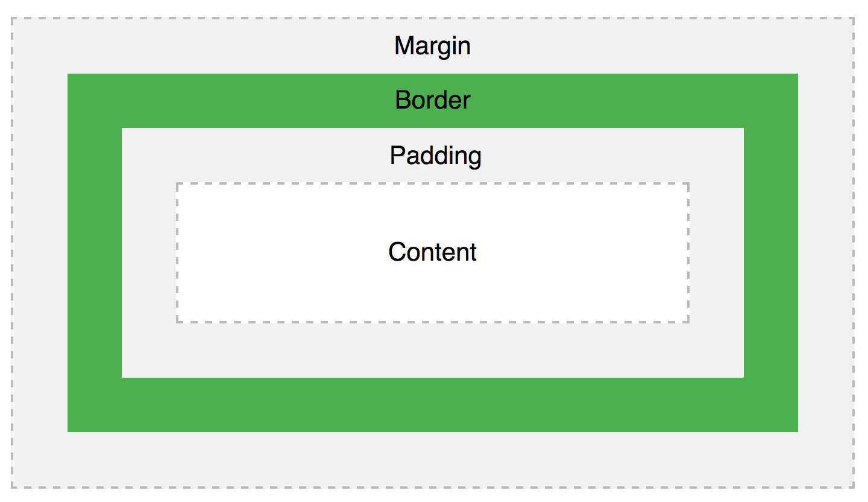The image size is (868, 502).
Task: Click the green border's bottom strip
Action: pyautogui.click(x=433, y=405)
